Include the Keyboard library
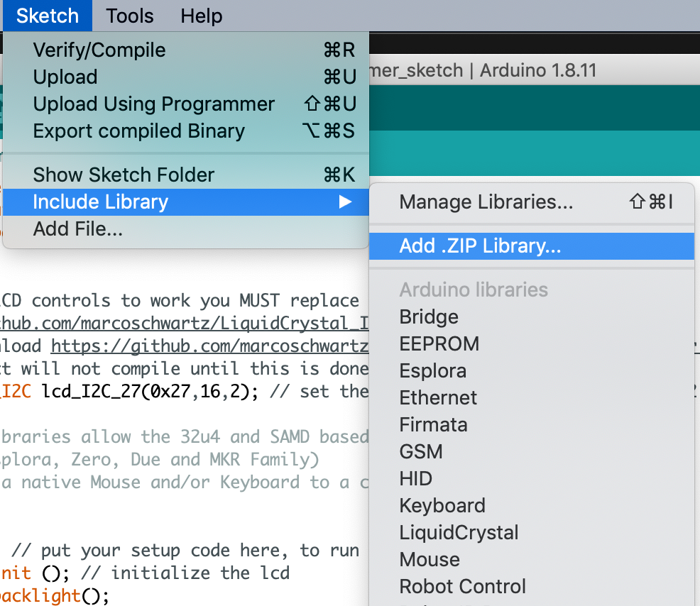 coord(532,506)
